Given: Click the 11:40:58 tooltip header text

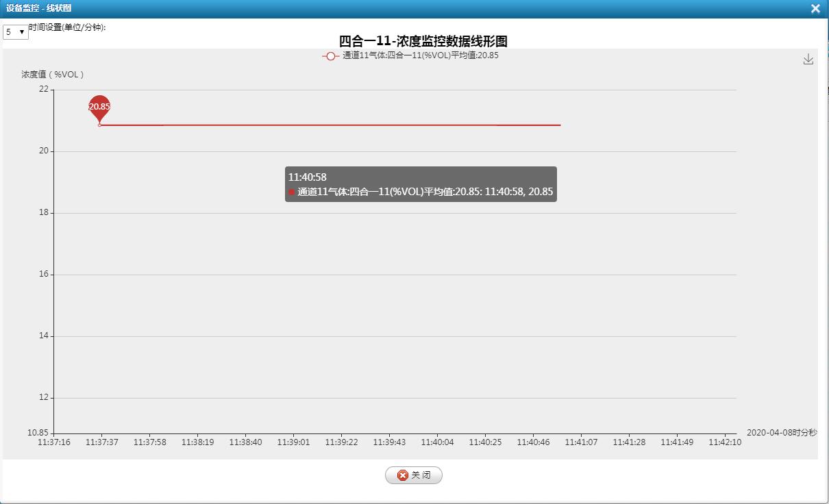Looking at the screenshot, I should tap(307, 177).
